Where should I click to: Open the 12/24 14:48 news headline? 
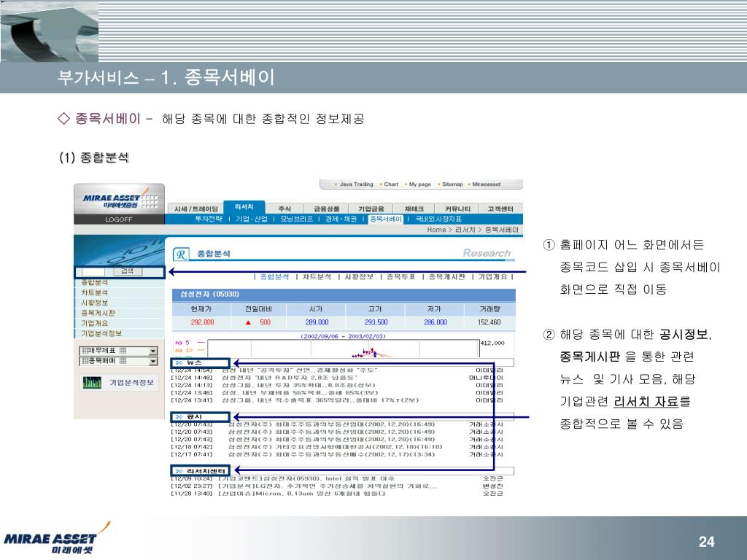click(290, 378)
